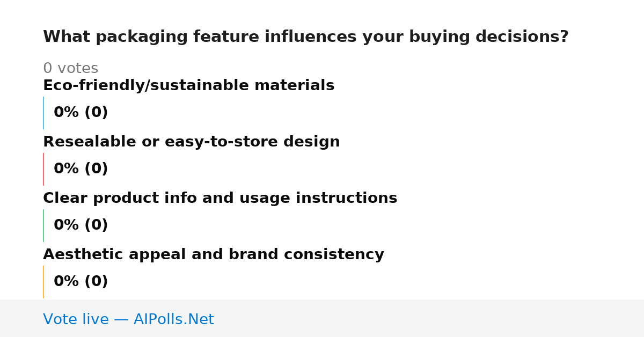Click the orange result bar for Aesthetic appeal

(x=43, y=282)
